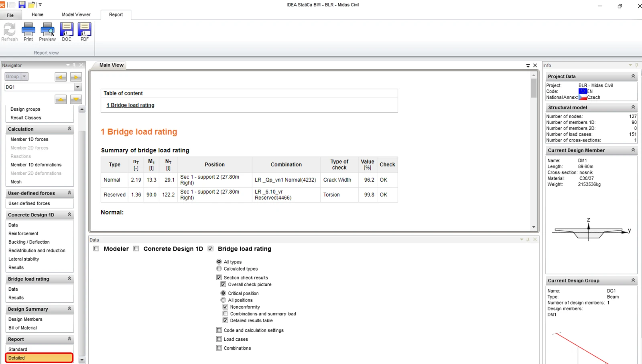Open Main View window options arrow
The width and height of the screenshot is (642, 364).
[528, 65]
